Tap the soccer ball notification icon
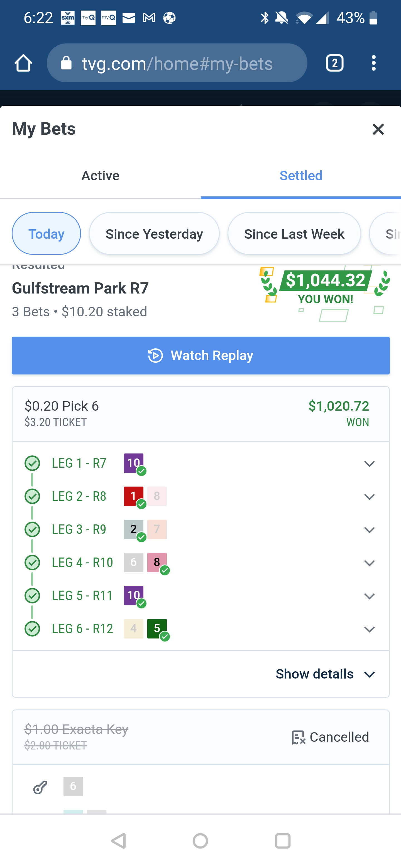The width and height of the screenshot is (401, 868). (170, 18)
